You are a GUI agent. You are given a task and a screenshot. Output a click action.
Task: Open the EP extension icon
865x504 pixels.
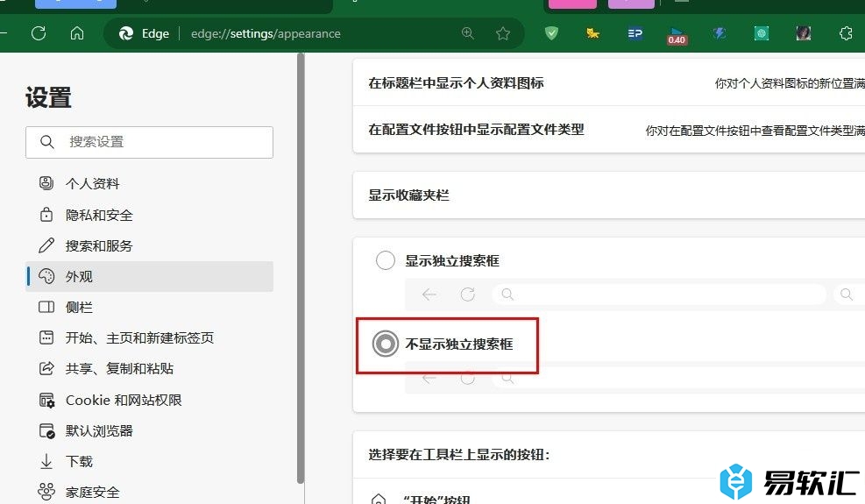pyautogui.click(x=635, y=33)
